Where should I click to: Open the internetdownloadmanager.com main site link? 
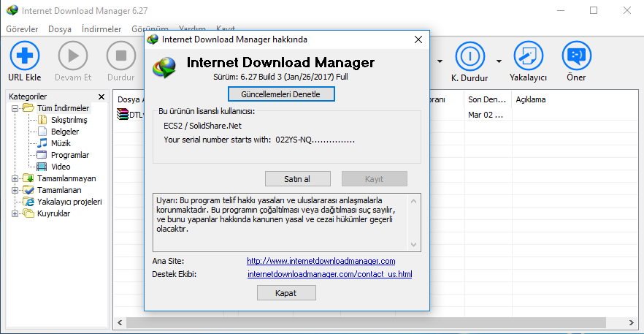point(321,261)
